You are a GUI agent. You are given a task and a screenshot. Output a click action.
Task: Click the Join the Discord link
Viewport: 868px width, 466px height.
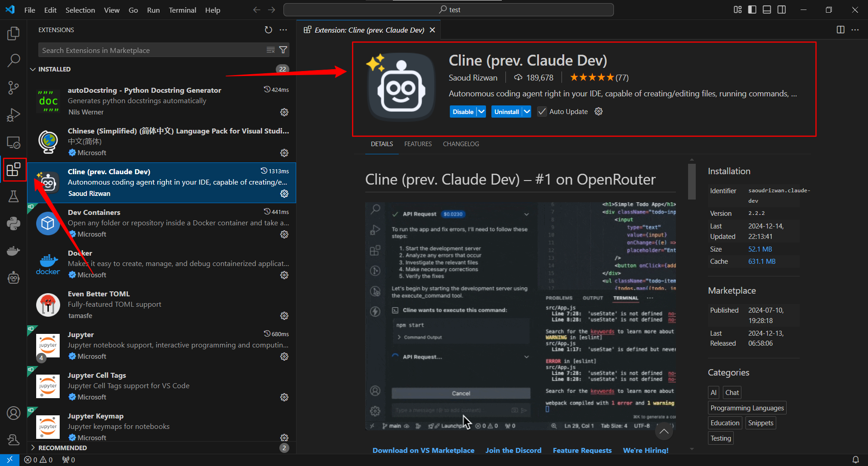pyautogui.click(x=513, y=450)
